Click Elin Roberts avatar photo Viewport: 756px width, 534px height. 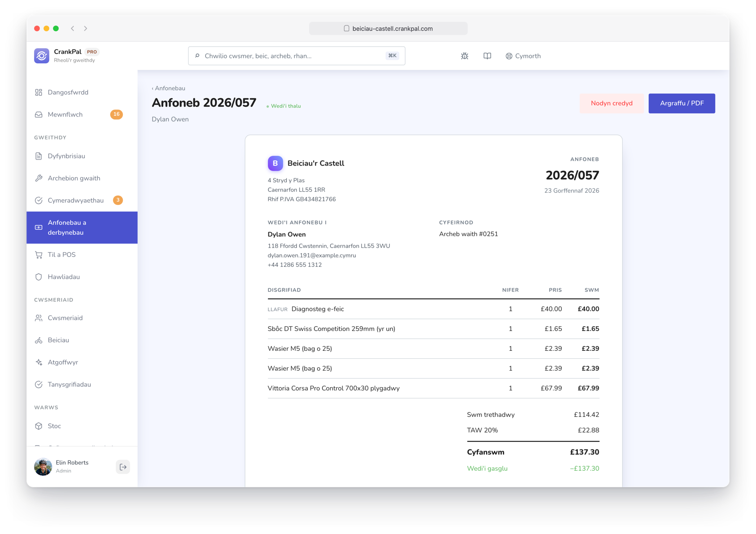[x=43, y=467]
